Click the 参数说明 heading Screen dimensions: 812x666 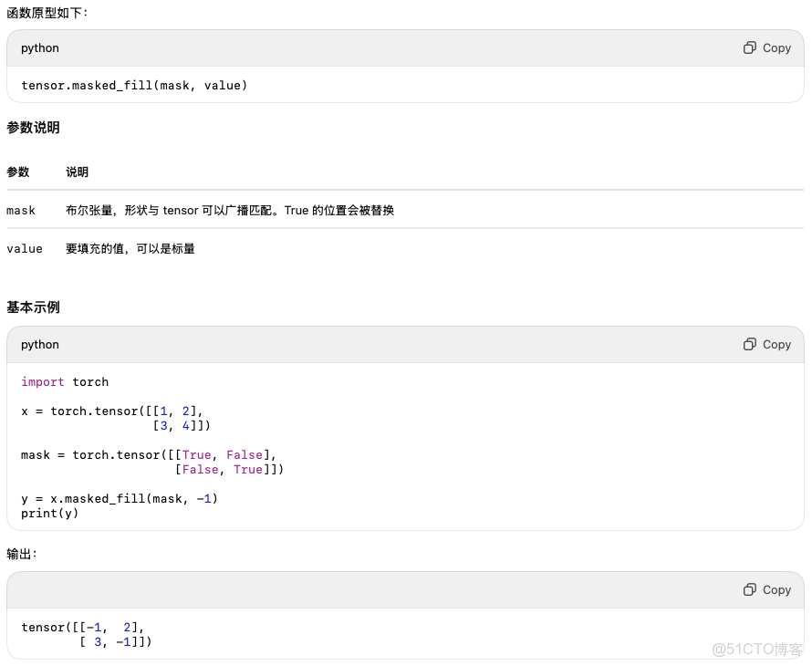point(33,128)
